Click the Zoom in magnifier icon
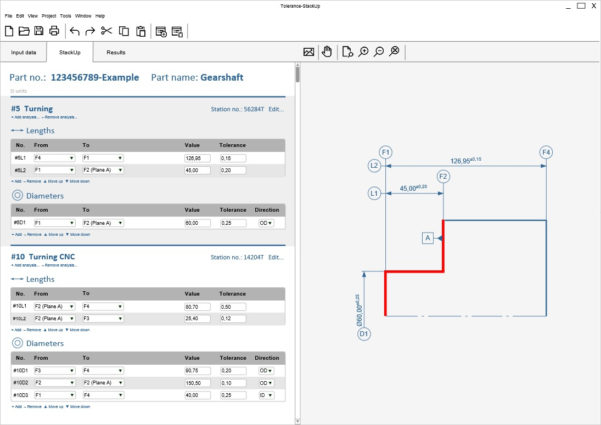The width and height of the screenshot is (601, 425). [x=363, y=51]
